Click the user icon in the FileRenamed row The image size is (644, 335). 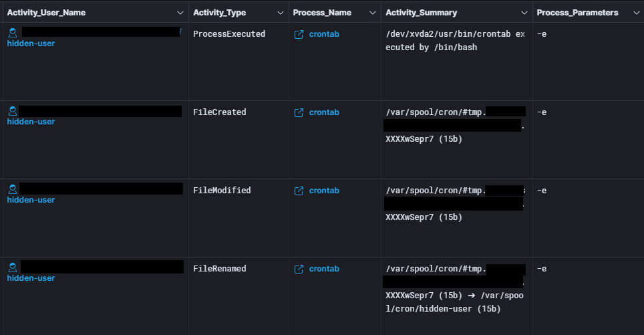[x=13, y=267]
